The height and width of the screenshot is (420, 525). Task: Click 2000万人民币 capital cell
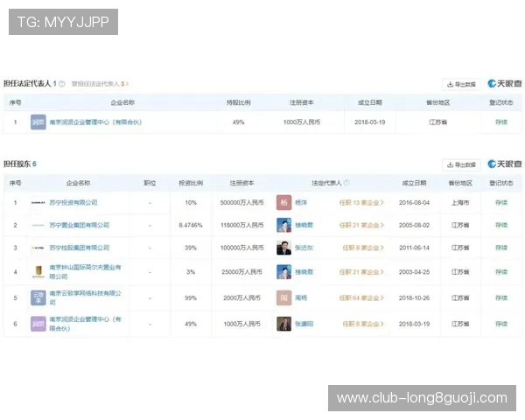(x=241, y=297)
